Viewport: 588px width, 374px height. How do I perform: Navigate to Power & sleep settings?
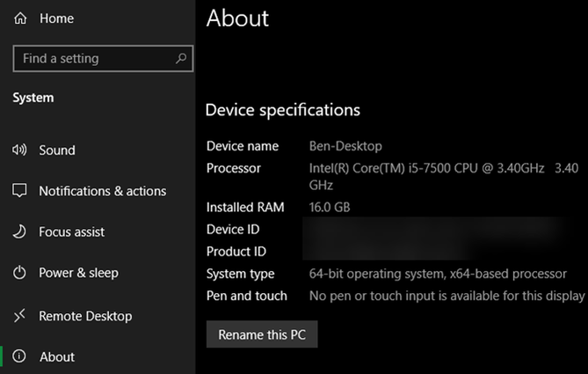(78, 273)
